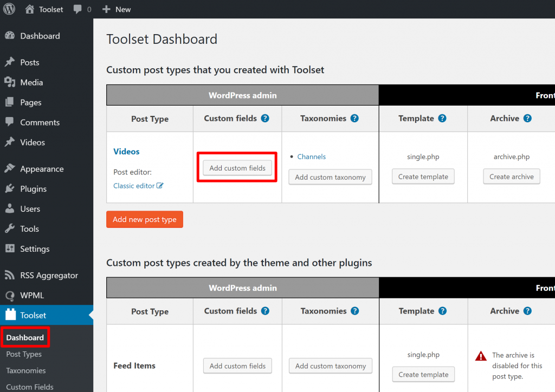Open help for Template in top table
The width and height of the screenshot is (555, 392).
tap(442, 119)
